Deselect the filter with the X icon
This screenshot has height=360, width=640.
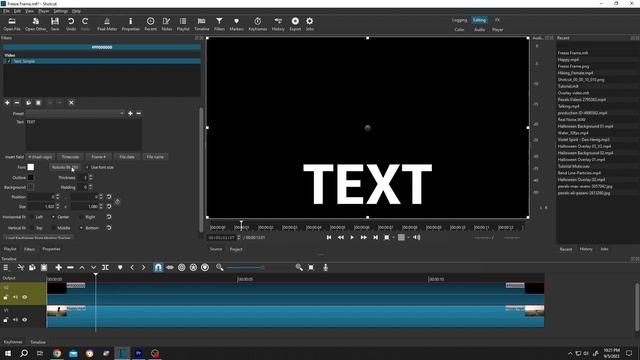[71, 103]
